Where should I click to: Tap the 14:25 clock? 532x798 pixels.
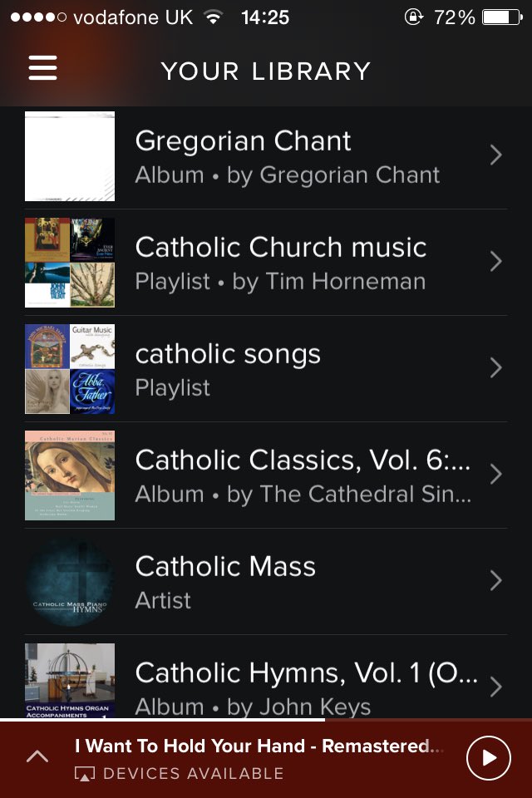pos(265,17)
